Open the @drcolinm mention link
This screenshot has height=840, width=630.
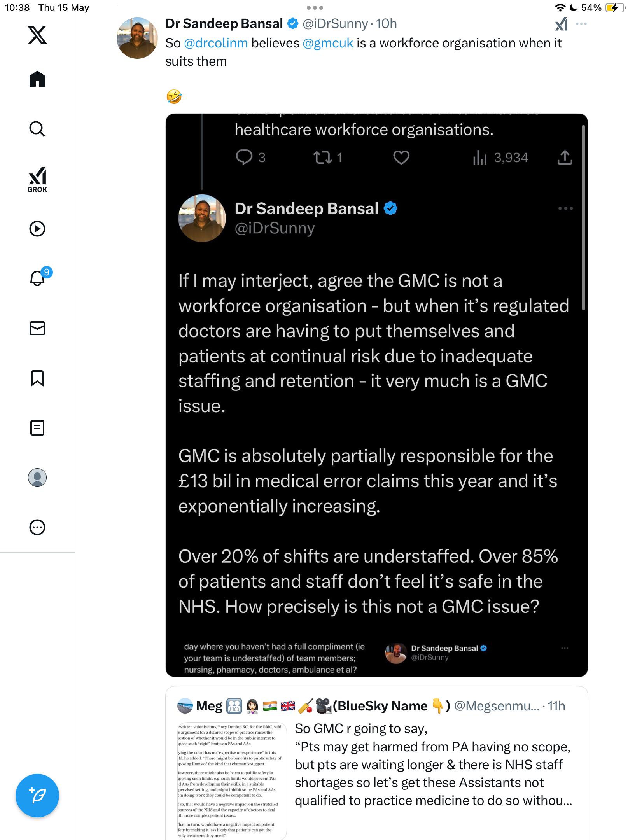[216, 43]
